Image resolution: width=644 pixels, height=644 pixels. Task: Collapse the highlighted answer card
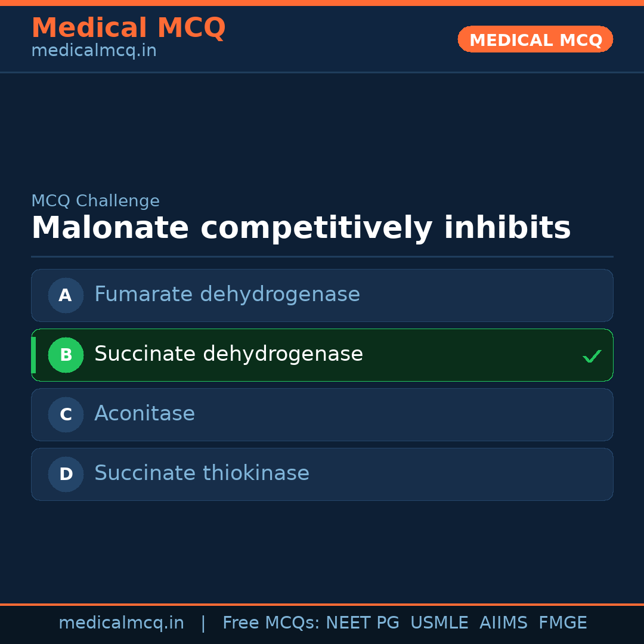(x=322, y=355)
